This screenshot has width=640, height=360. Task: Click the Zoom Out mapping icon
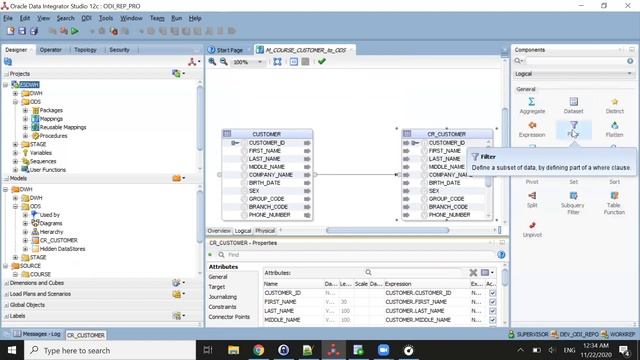[224, 62]
